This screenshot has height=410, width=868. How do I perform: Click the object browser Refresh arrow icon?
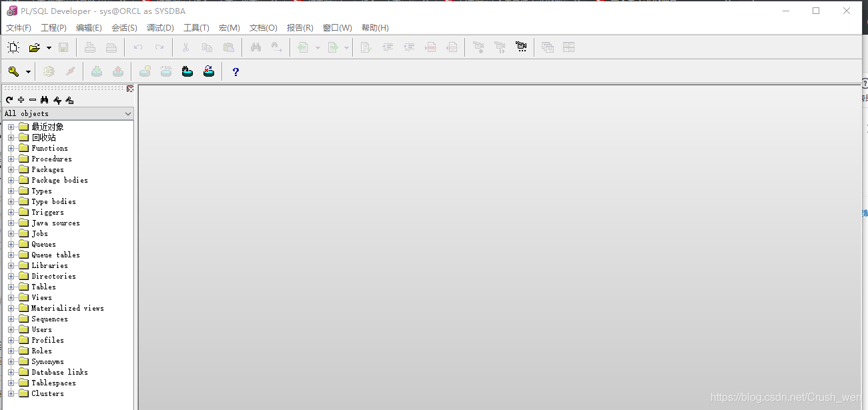click(x=9, y=100)
